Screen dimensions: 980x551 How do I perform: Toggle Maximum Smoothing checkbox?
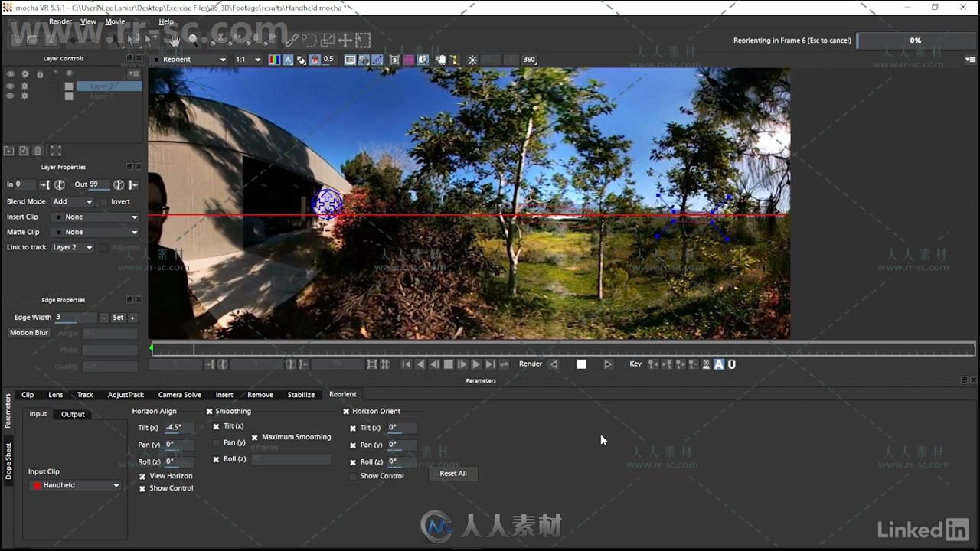tap(255, 438)
